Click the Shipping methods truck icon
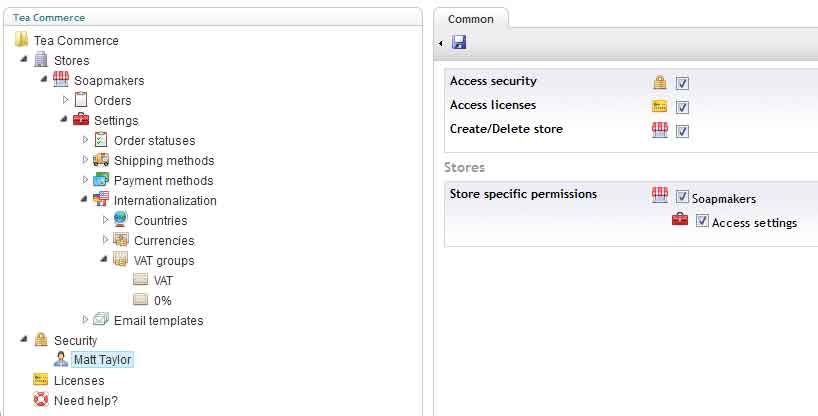The height and width of the screenshot is (416, 818). [x=101, y=160]
